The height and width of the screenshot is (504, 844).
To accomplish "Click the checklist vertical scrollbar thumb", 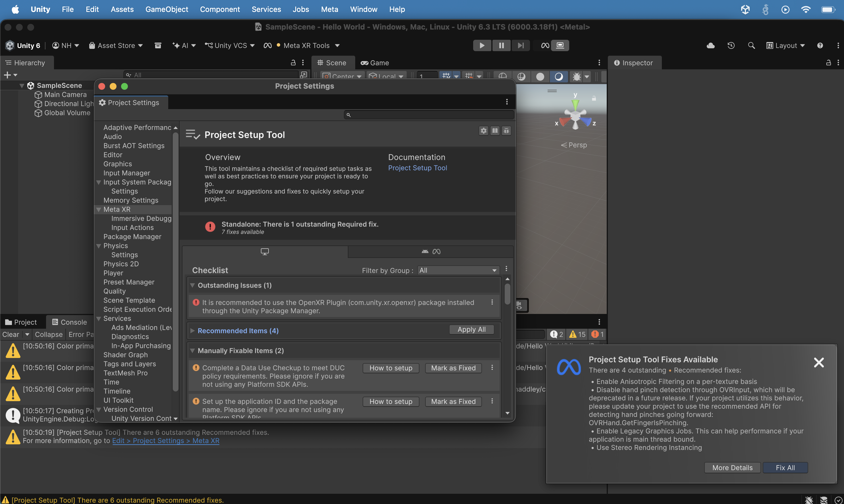I will (x=508, y=294).
